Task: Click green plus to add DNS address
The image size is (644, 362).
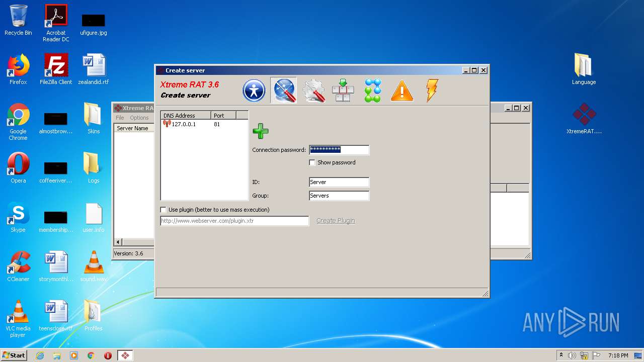Action: [261, 131]
